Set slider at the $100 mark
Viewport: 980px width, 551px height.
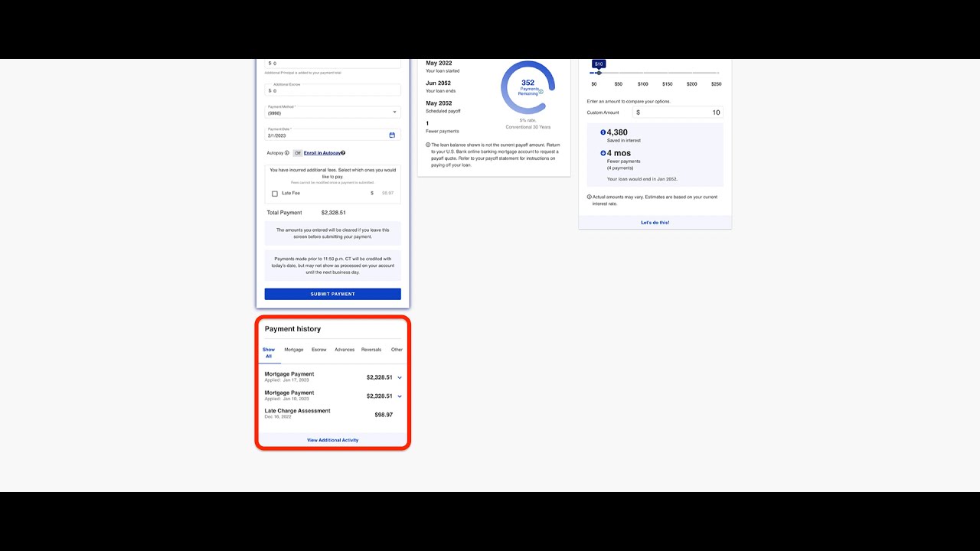click(642, 73)
